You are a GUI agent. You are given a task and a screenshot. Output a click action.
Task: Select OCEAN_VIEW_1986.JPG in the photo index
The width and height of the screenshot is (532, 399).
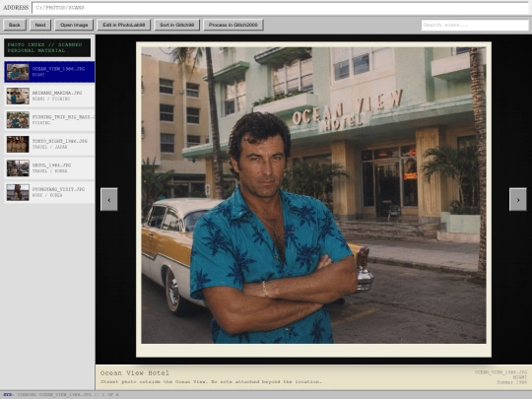[x=49, y=72]
